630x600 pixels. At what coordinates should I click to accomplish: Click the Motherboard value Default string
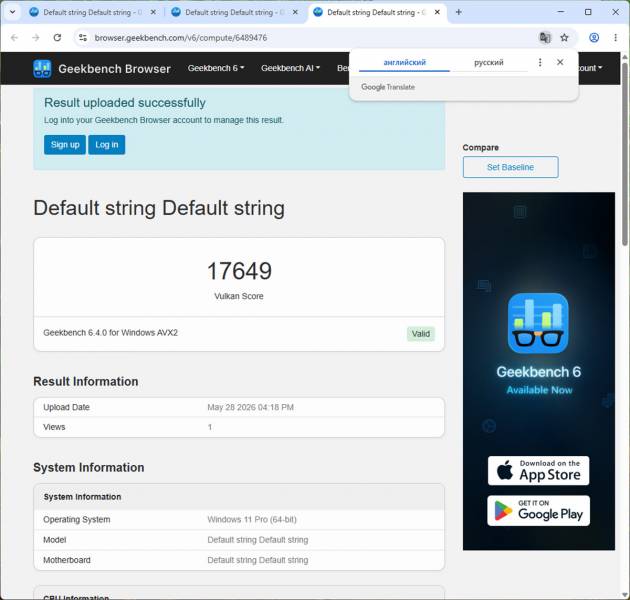click(258, 560)
